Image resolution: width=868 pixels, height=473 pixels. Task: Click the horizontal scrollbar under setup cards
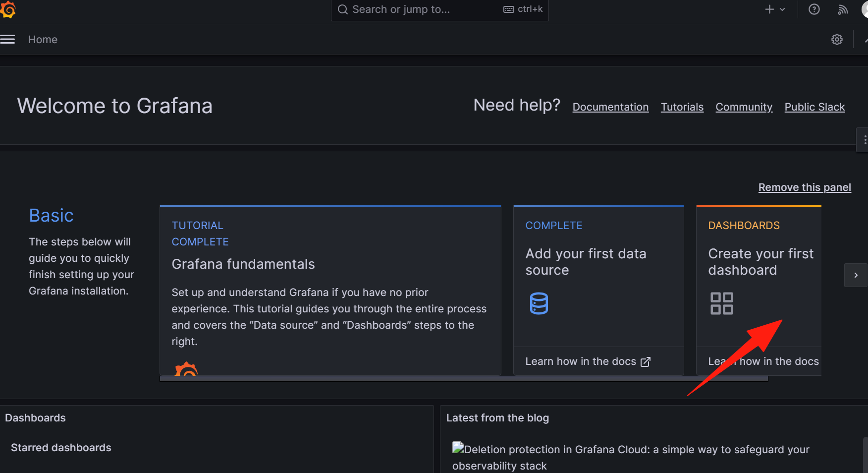[x=464, y=379]
